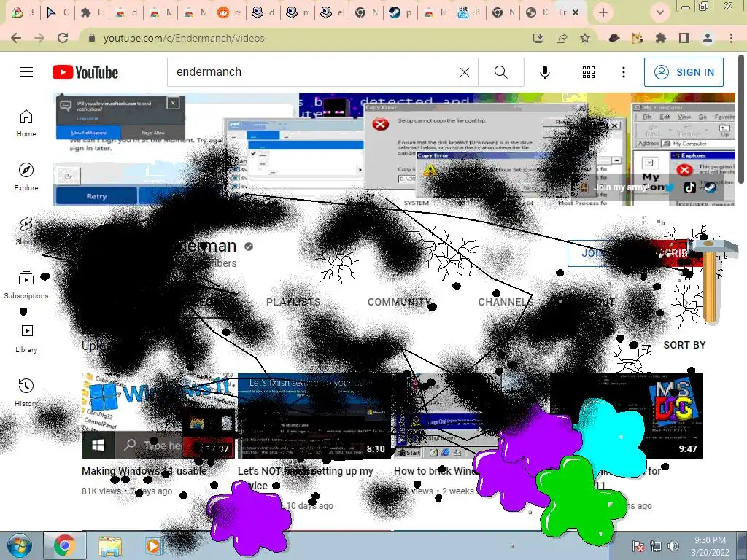
Task: Open the PLAYLISTS channel tab
Action: point(293,302)
